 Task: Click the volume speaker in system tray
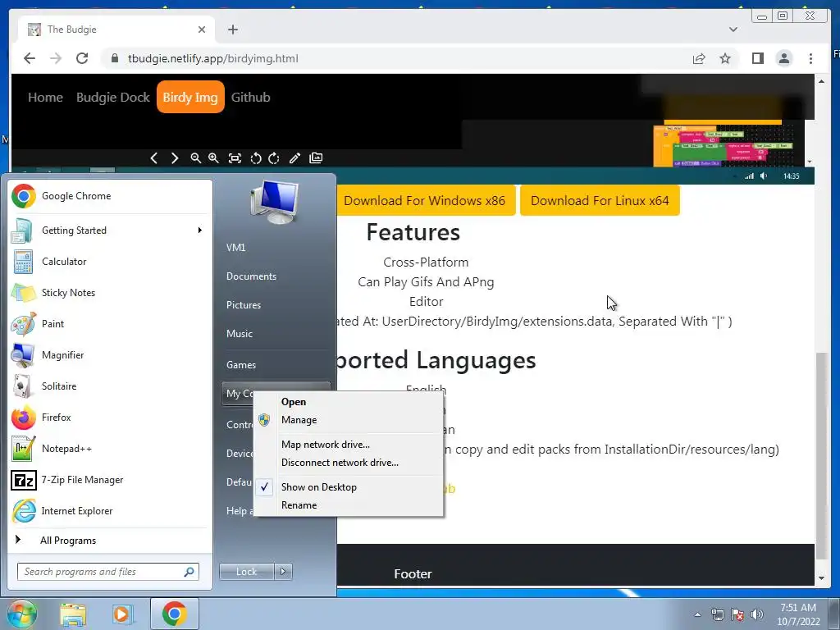click(757, 614)
